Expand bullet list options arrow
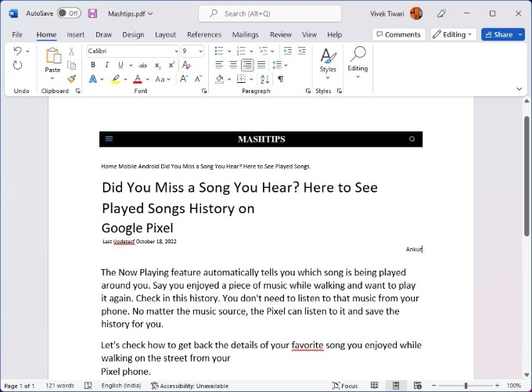 coord(229,51)
